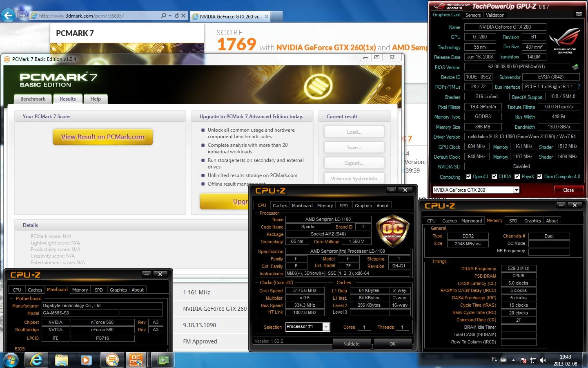The width and height of the screenshot is (588, 368).
Task: Open the Help tab in PCMark 7
Action: (96, 99)
